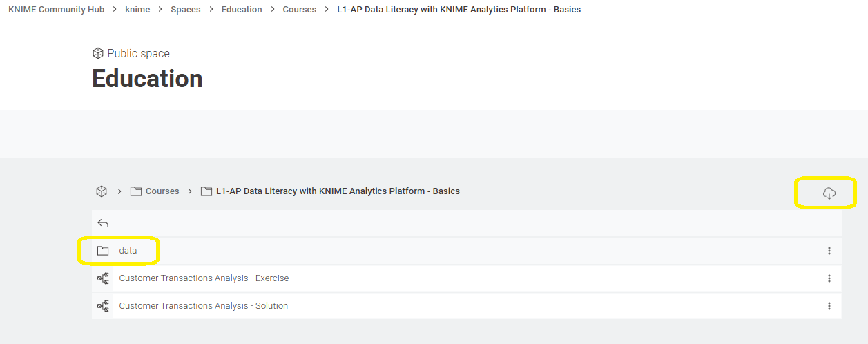Click the download from cloud icon
Viewport: 868px width, 344px height.
click(829, 193)
